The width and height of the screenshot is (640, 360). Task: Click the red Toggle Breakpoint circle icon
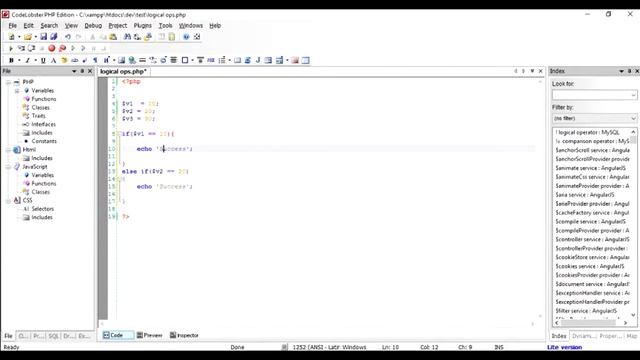click(x=52, y=49)
